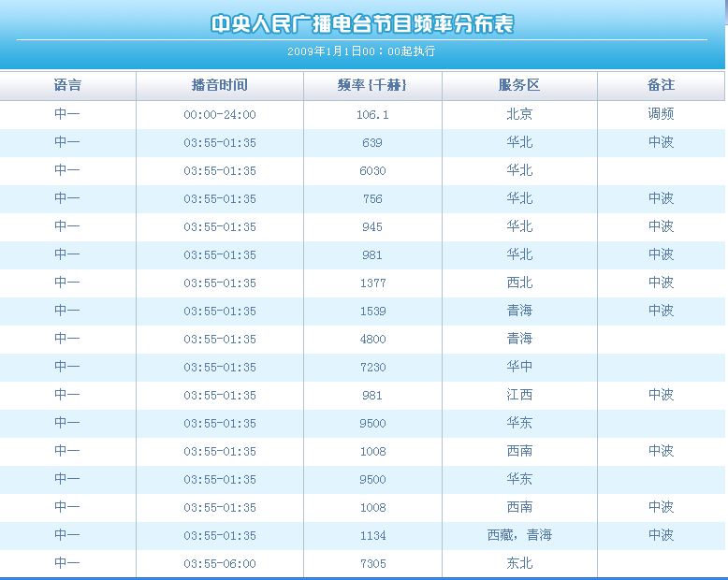Click the title 中央人民广播电台节目频率分布表
This screenshot has width=728, height=580.
(x=362, y=24)
